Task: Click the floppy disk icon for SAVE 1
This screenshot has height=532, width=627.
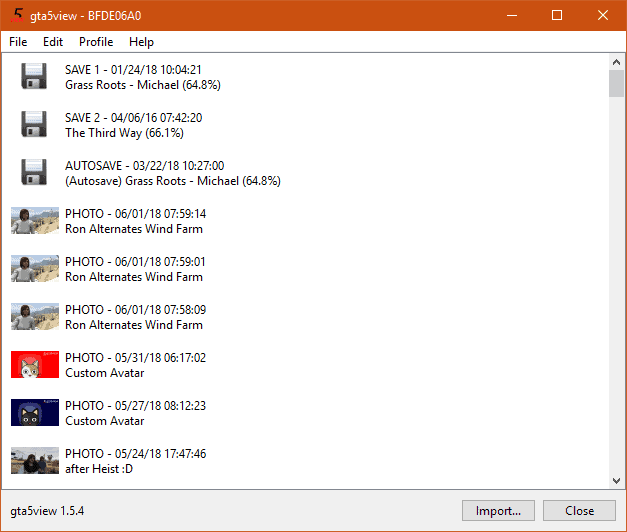Action: (x=34, y=76)
